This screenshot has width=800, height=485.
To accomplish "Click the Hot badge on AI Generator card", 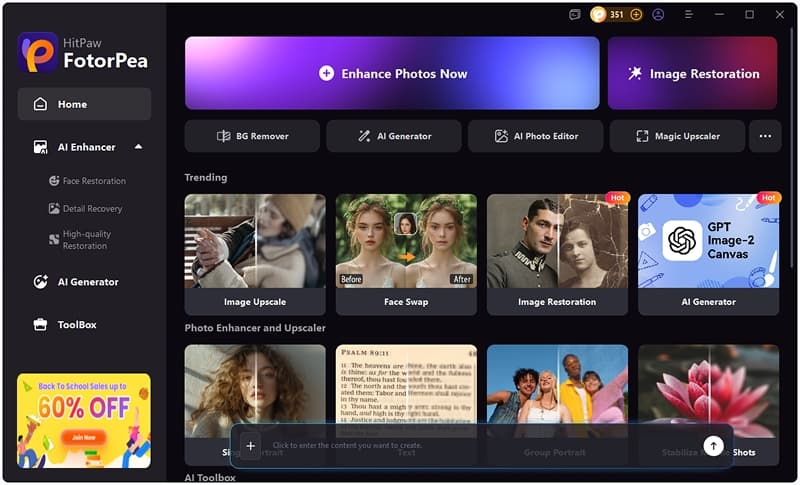I will [x=768, y=198].
